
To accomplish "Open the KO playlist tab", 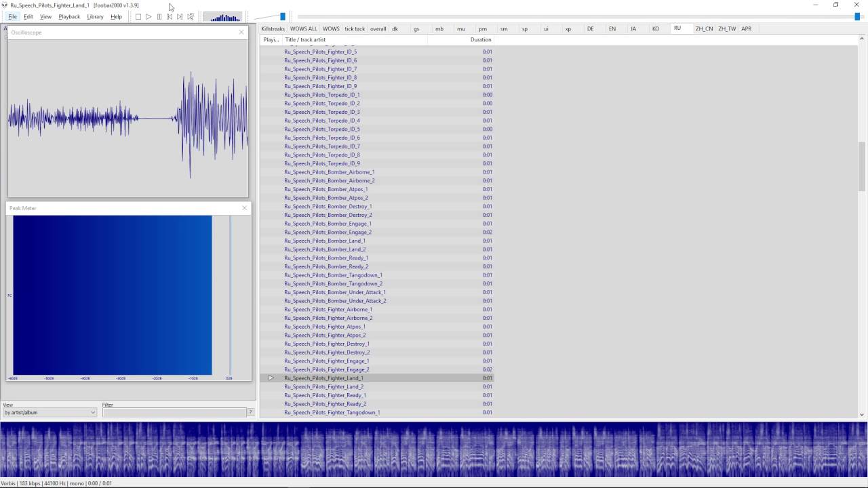I will tap(655, 29).
